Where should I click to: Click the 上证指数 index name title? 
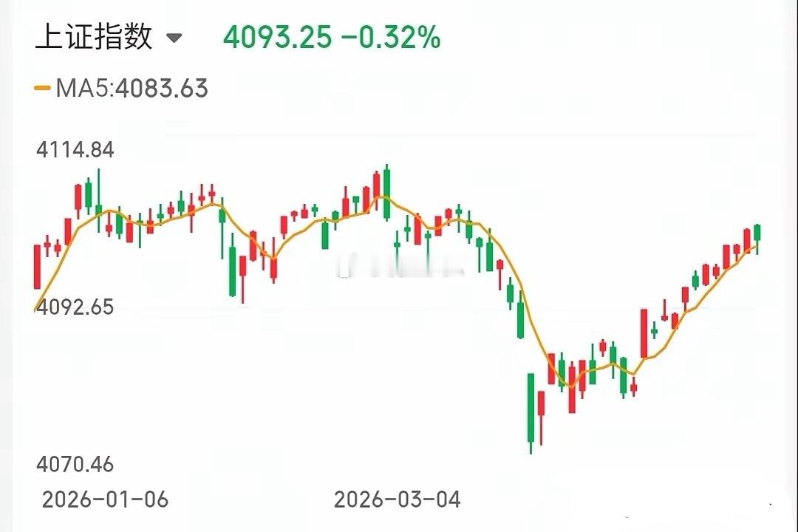95,38
